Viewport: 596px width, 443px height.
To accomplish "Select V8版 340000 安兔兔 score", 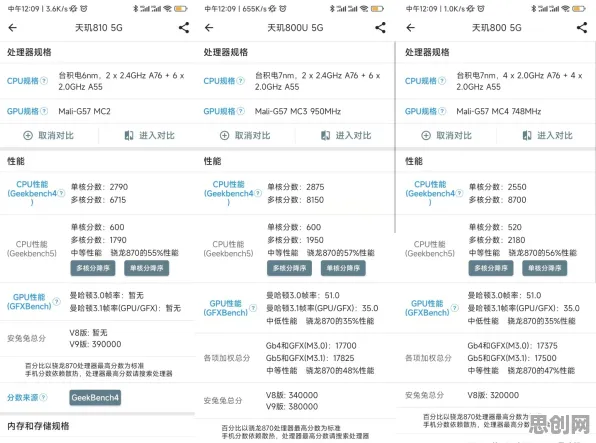I will point(292,395).
